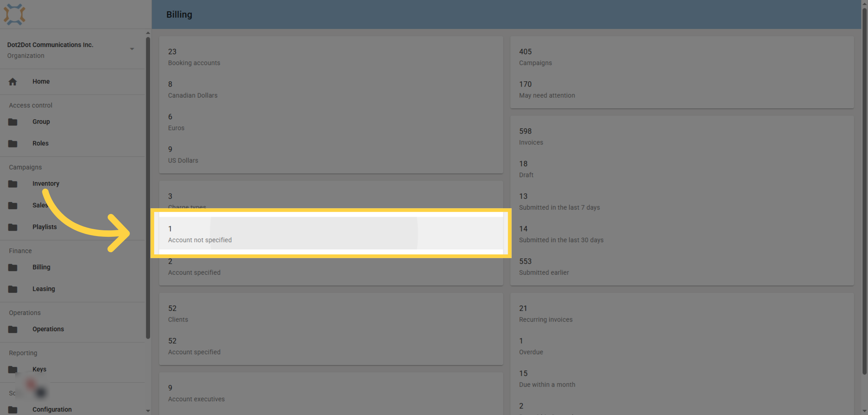868x415 pixels.
Task: Click the sidebar scroll-up arrow
Action: tap(148, 33)
